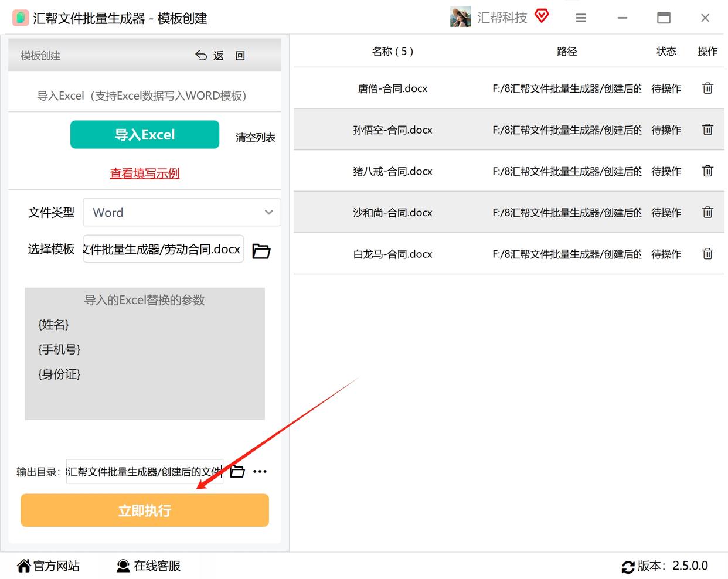
Task: Click the 汇帮科技 user avatar
Action: (460, 18)
